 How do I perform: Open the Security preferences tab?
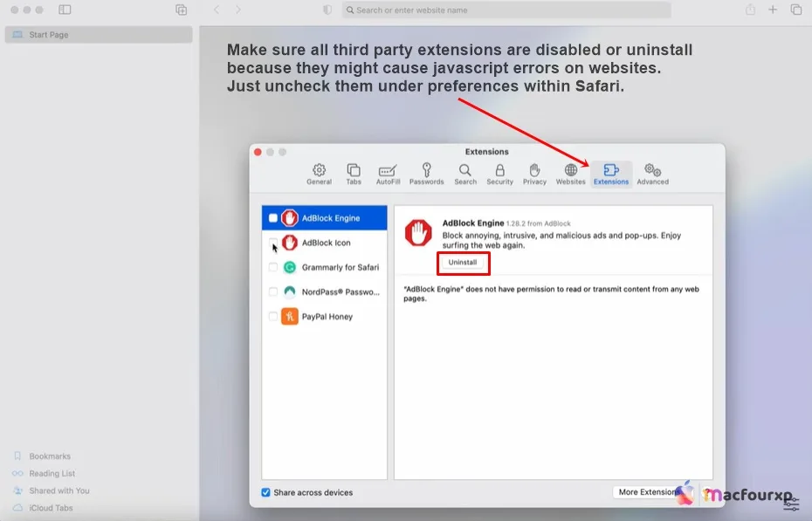coord(499,175)
